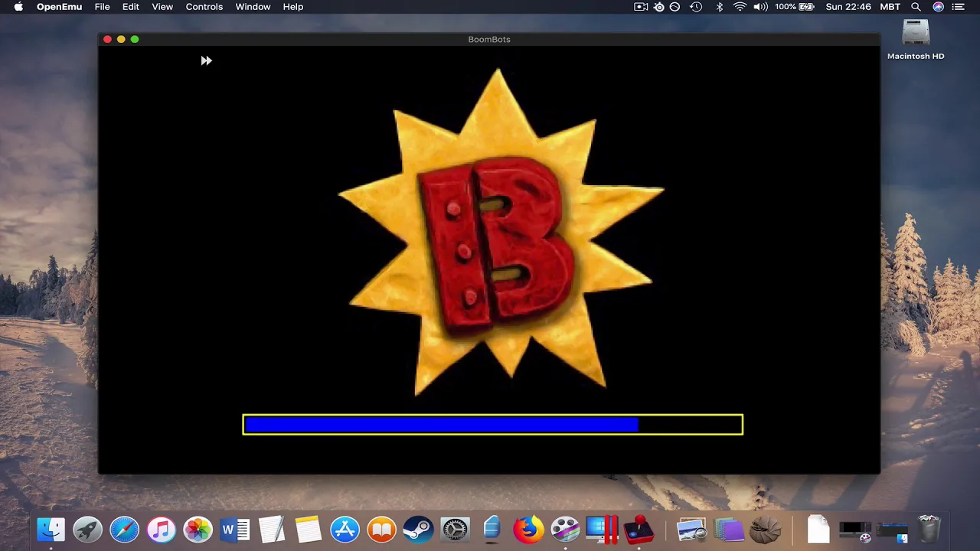Click the circular icon left of Time Machine
This screenshot has height=551, width=980.
pos(675,7)
